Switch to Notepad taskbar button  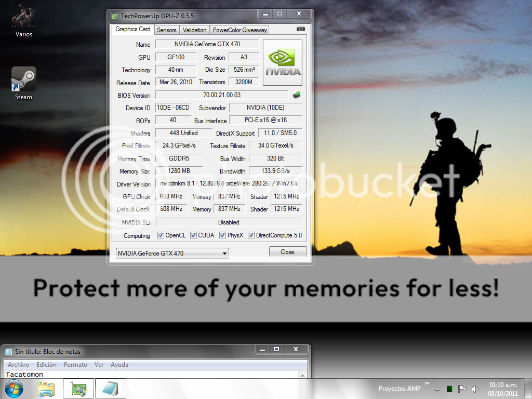(x=111, y=389)
